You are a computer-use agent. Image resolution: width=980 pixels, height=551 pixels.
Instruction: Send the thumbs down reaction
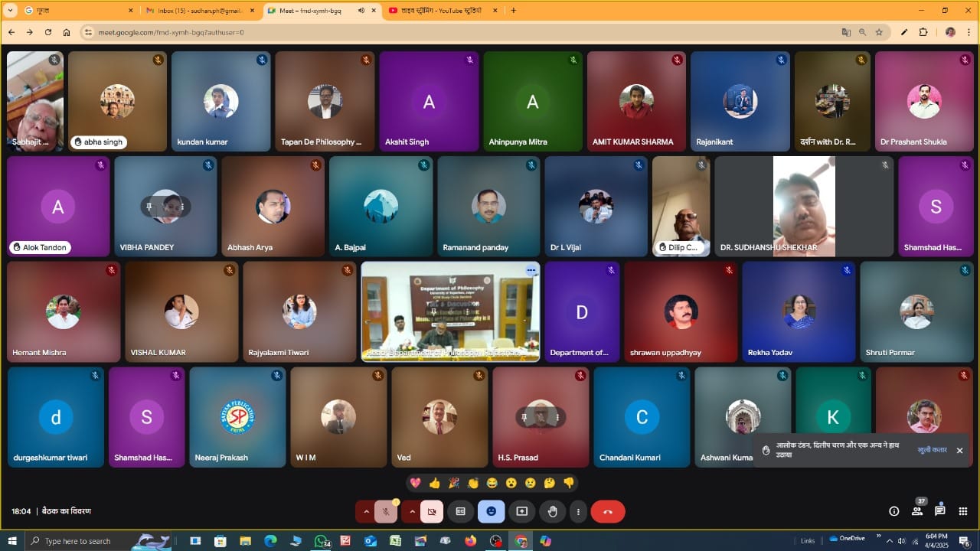coord(569,483)
